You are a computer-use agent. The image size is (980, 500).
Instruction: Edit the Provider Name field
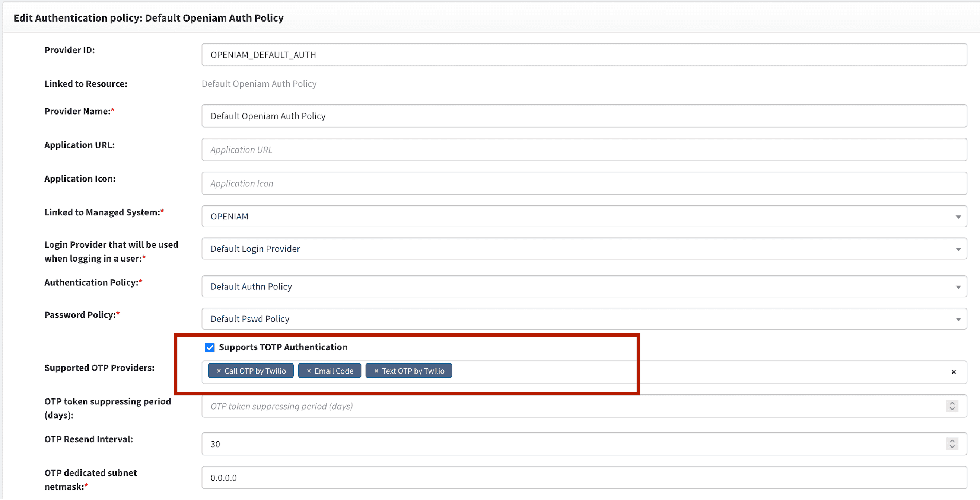pos(584,116)
